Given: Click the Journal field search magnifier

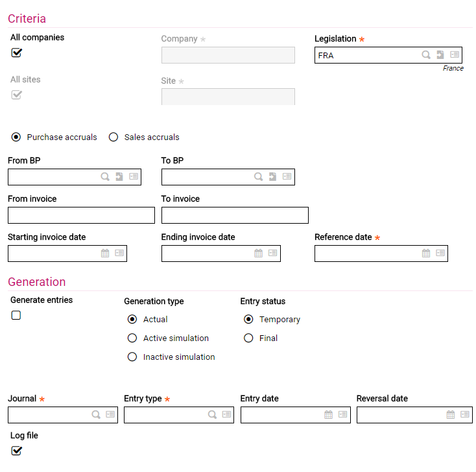Looking at the screenshot, I should (x=96, y=414).
